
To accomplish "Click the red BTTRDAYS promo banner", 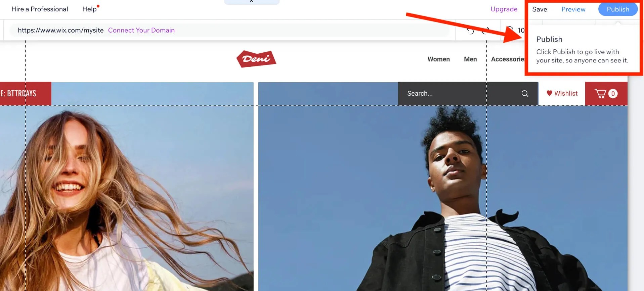I will 26,93.
